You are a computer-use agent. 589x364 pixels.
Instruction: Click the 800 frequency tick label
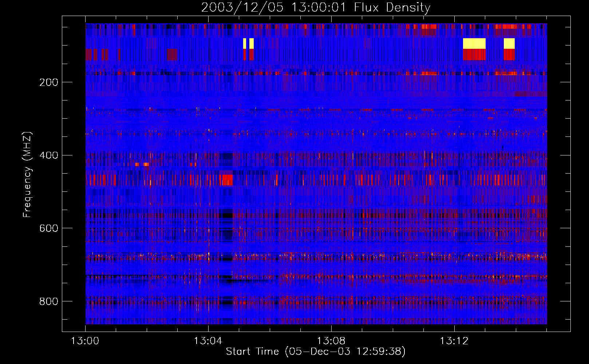[49, 301]
